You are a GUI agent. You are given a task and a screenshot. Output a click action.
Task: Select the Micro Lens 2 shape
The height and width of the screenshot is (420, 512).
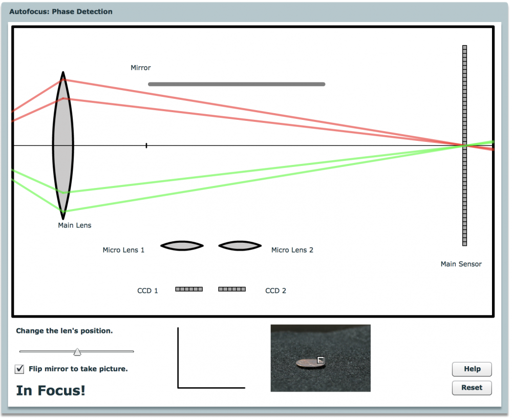[240, 246]
